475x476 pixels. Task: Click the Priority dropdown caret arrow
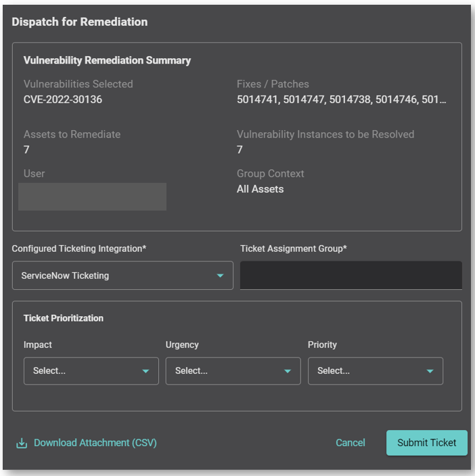[430, 371]
